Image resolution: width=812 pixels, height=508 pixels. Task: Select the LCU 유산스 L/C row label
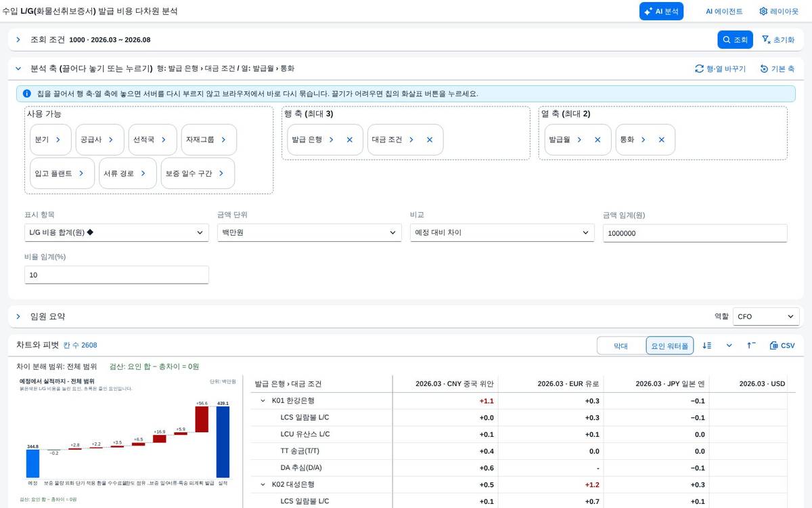pos(305,434)
